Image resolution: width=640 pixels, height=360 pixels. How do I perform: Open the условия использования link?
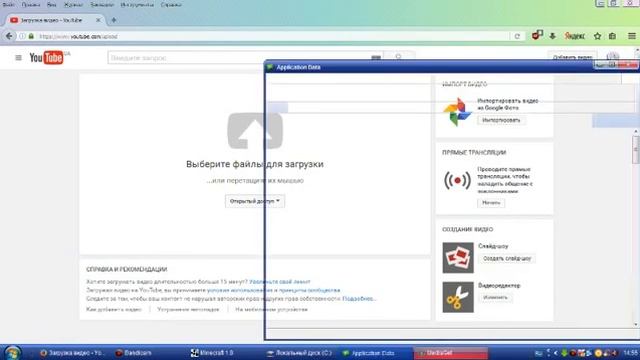pyautogui.click(x=240, y=290)
